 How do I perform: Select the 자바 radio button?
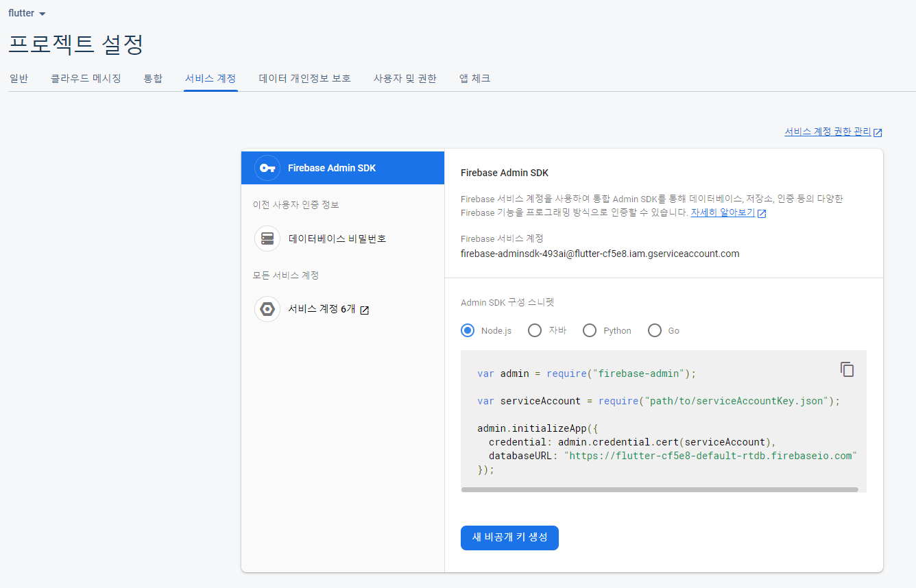click(x=535, y=330)
